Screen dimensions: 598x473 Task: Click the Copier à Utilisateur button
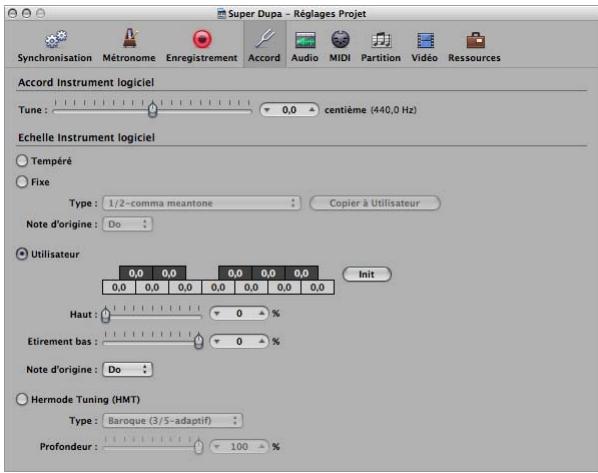tap(375, 203)
